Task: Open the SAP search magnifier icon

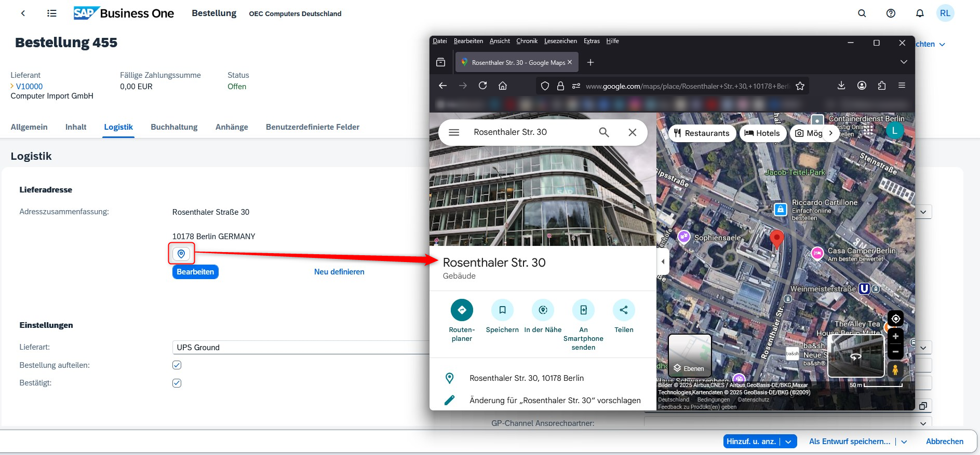Action: point(862,13)
